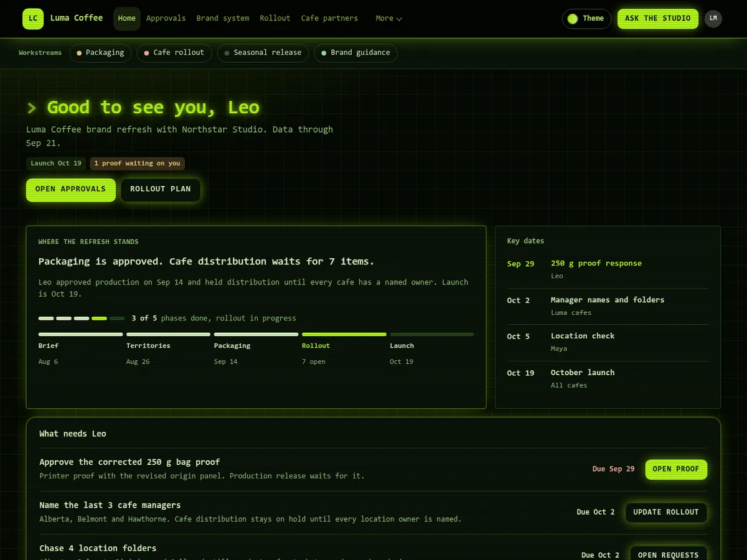Click the 1 proof waiting on you badge
Image resolution: width=747 pixels, height=560 pixels.
[x=137, y=163]
